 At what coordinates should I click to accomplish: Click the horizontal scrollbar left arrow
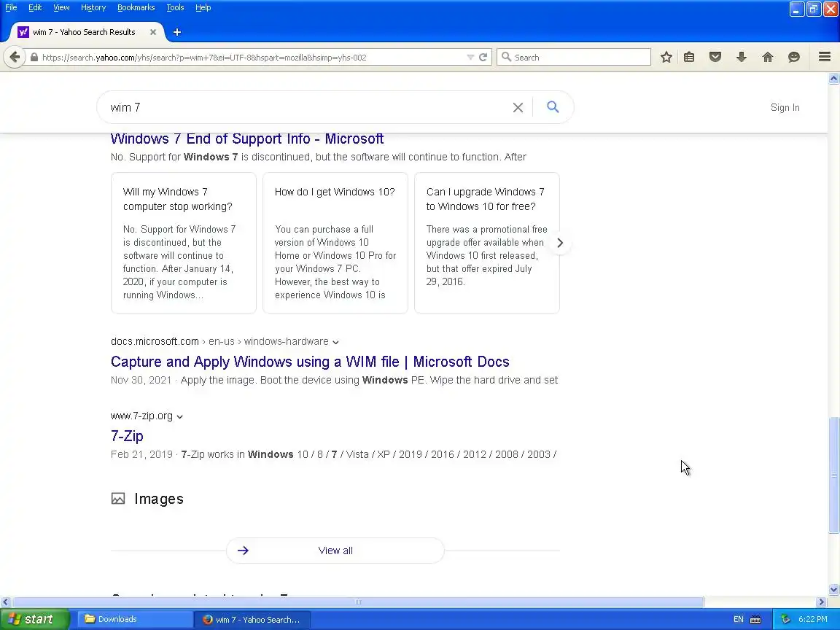5,602
